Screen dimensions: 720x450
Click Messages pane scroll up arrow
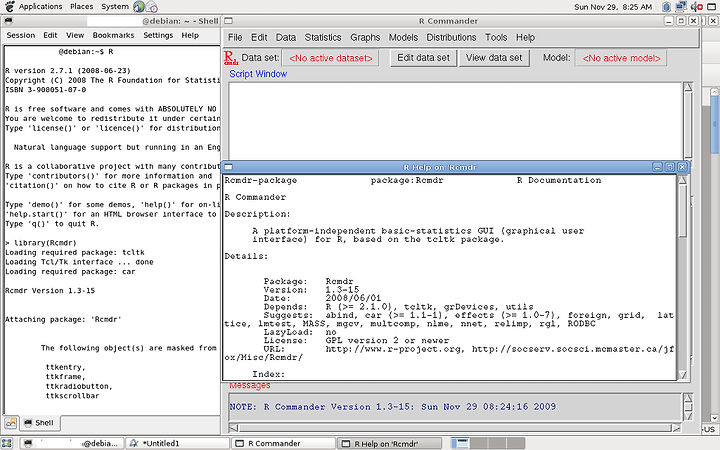point(688,398)
